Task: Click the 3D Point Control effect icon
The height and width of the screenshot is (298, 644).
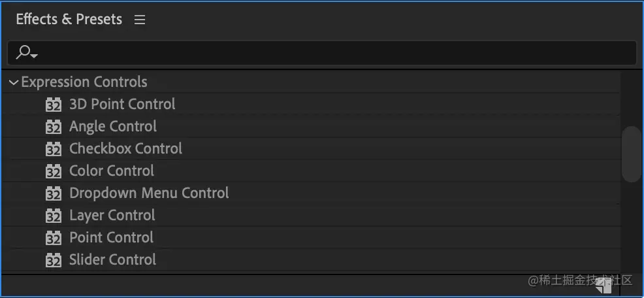Action: [x=54, y=105]
